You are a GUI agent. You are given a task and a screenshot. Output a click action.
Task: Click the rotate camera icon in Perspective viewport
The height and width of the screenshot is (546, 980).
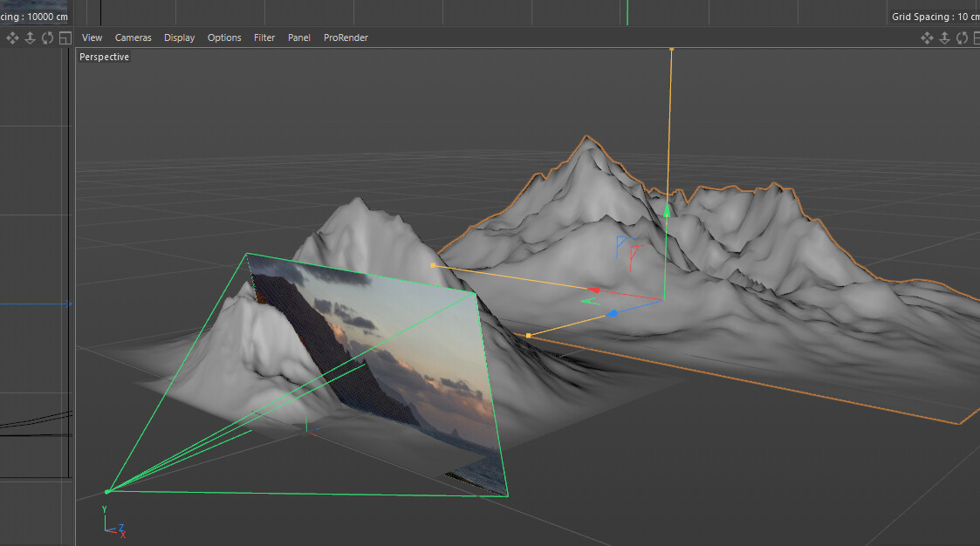click(x=962, y=38)
